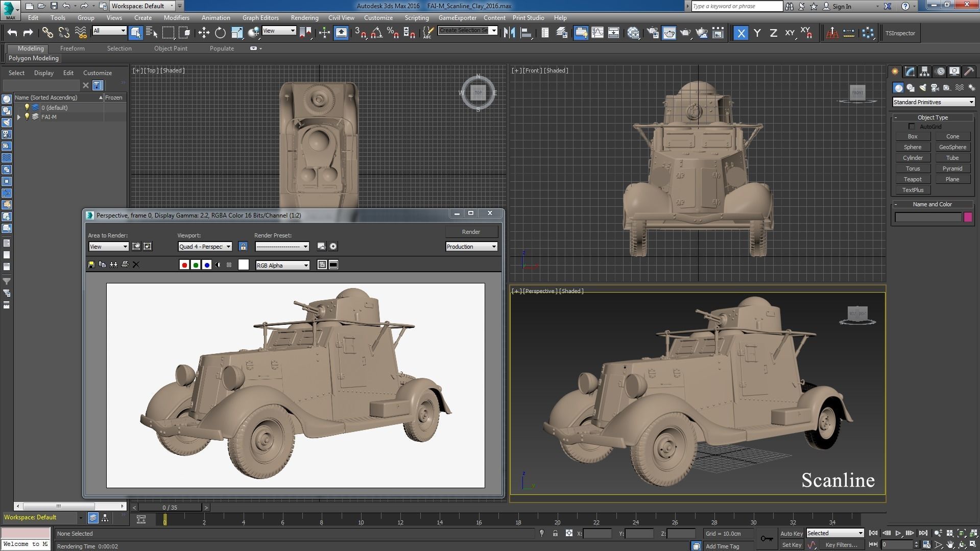
Task: Open the Select by Name tool
Action: pos(152,33)
